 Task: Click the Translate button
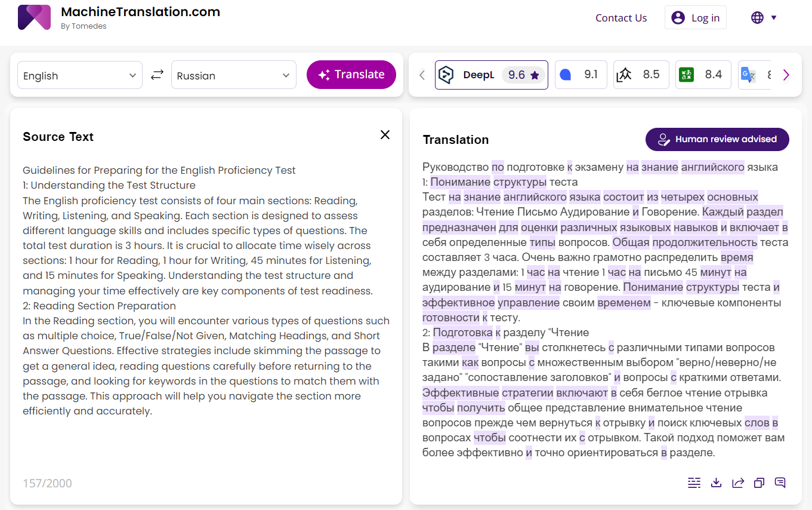click(351, 75)
